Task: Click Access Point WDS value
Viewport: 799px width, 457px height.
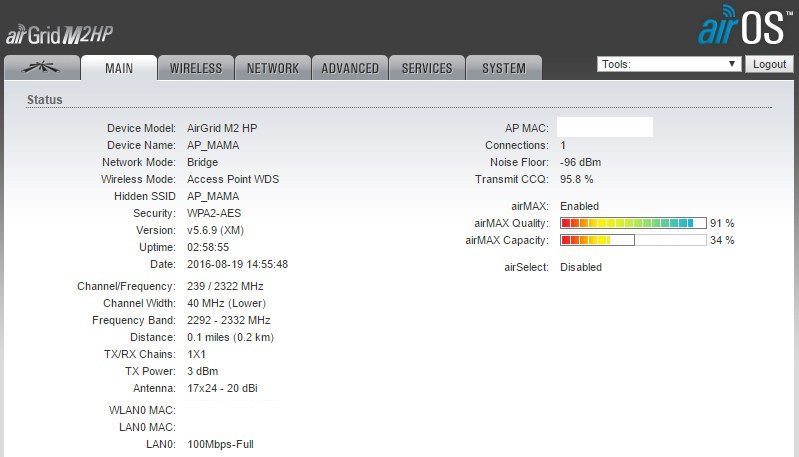Action: click(233, 179)
